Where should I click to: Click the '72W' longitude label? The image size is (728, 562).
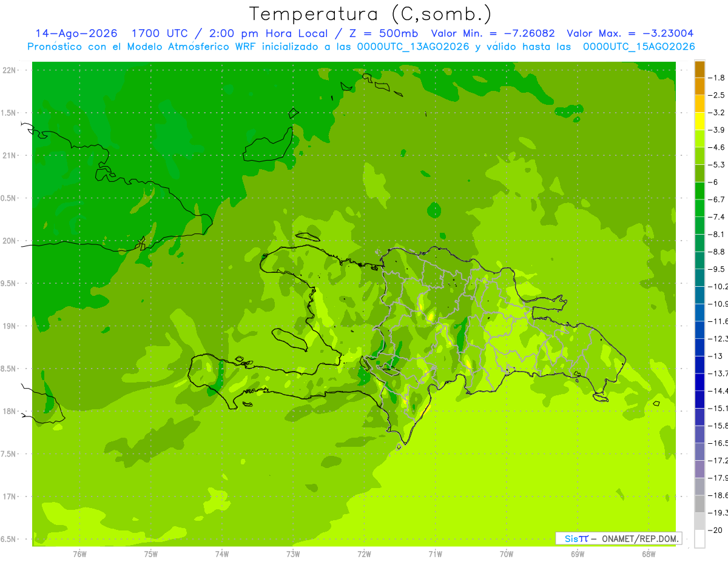pyautogui.click(x=364, y=554)
